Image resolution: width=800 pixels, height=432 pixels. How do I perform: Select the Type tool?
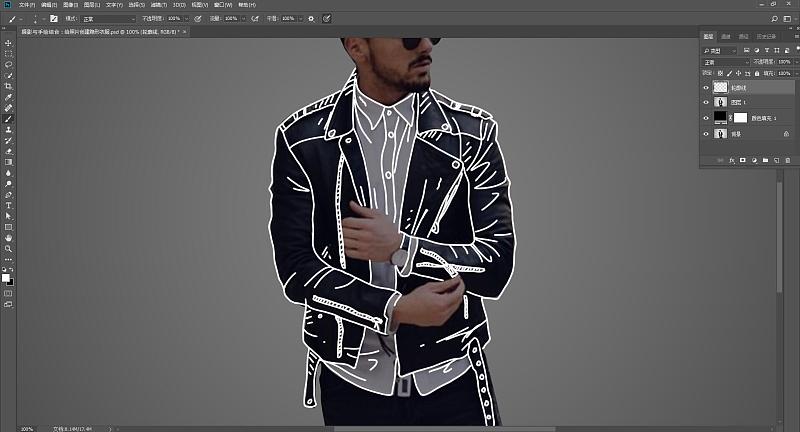8,206
